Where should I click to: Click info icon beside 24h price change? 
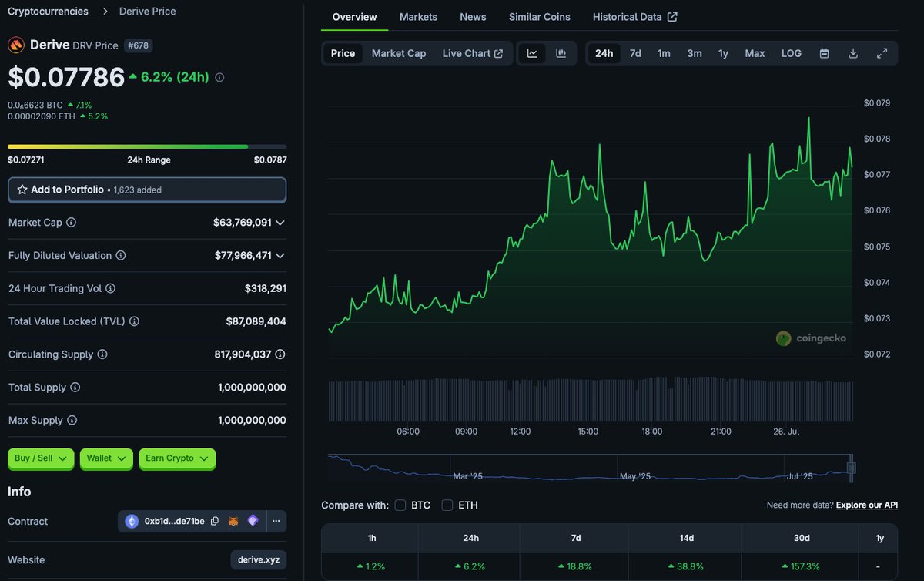[x=219, y=77]
